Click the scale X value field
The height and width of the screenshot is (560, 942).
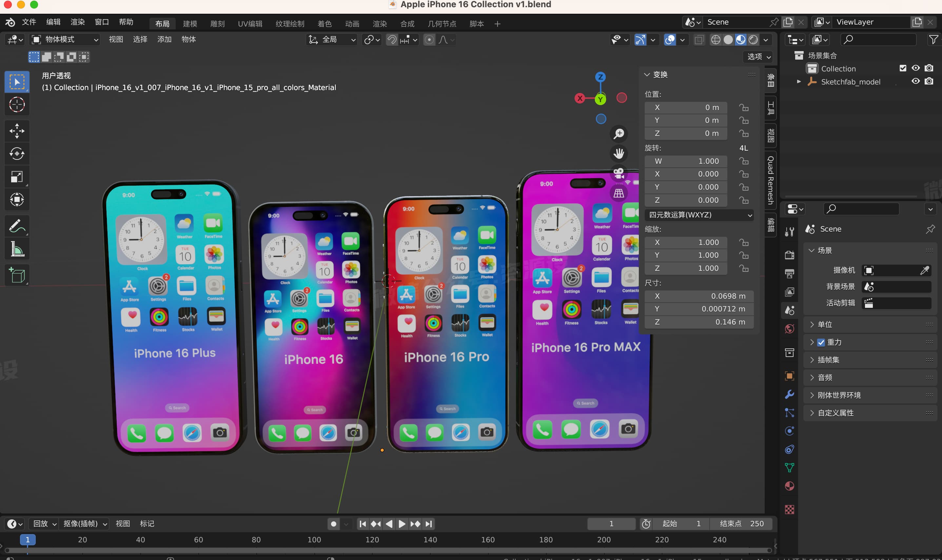686,243
